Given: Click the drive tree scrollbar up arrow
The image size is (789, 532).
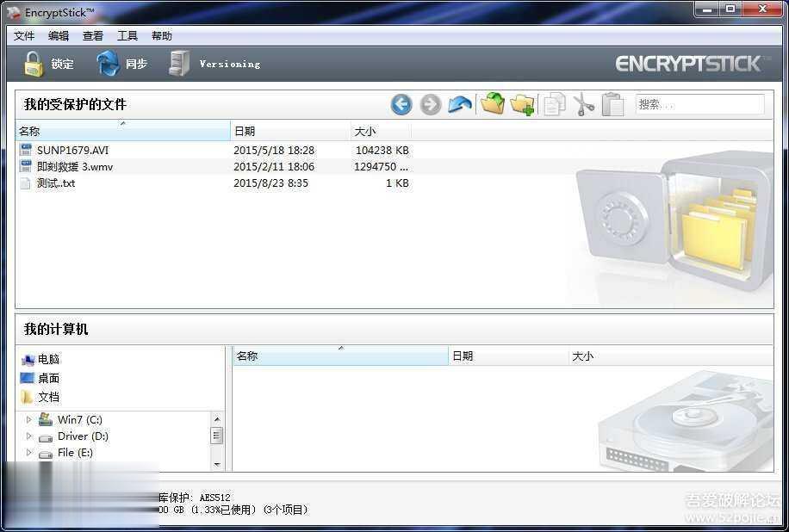Looking at the screenshot, I should [217, 419].
